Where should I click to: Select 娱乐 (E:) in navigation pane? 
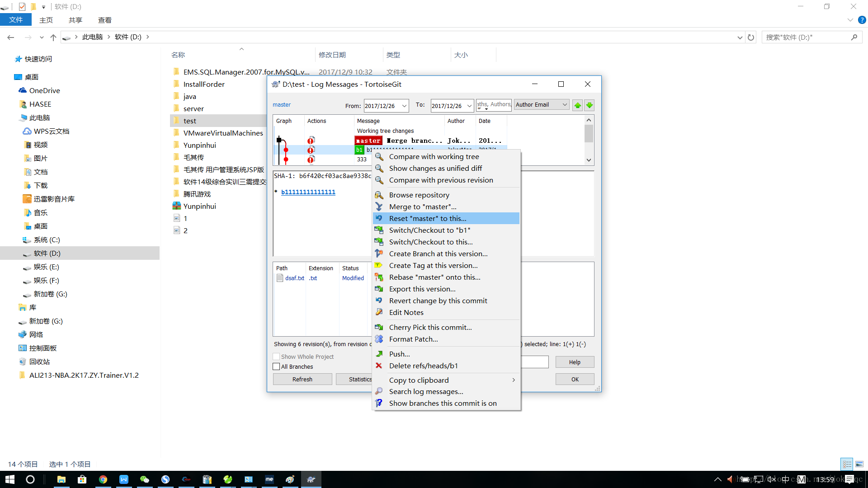pos(47,267)
